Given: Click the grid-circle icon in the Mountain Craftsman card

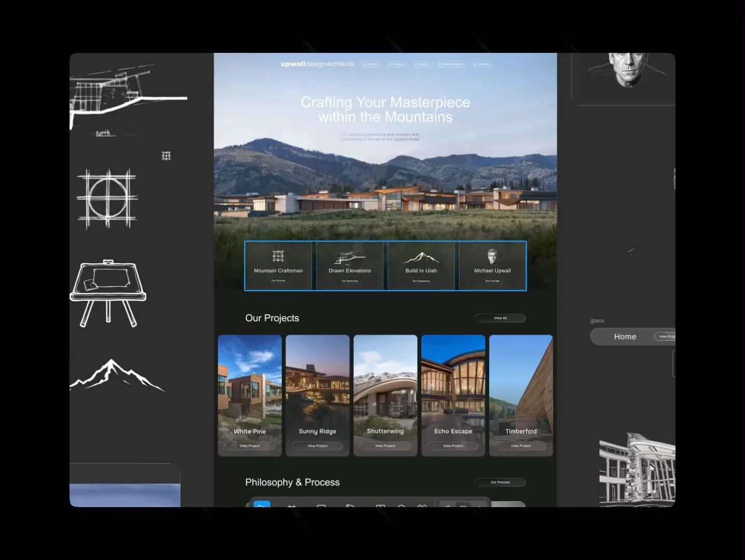Looking at the screenshot, I should click(278, 256).
